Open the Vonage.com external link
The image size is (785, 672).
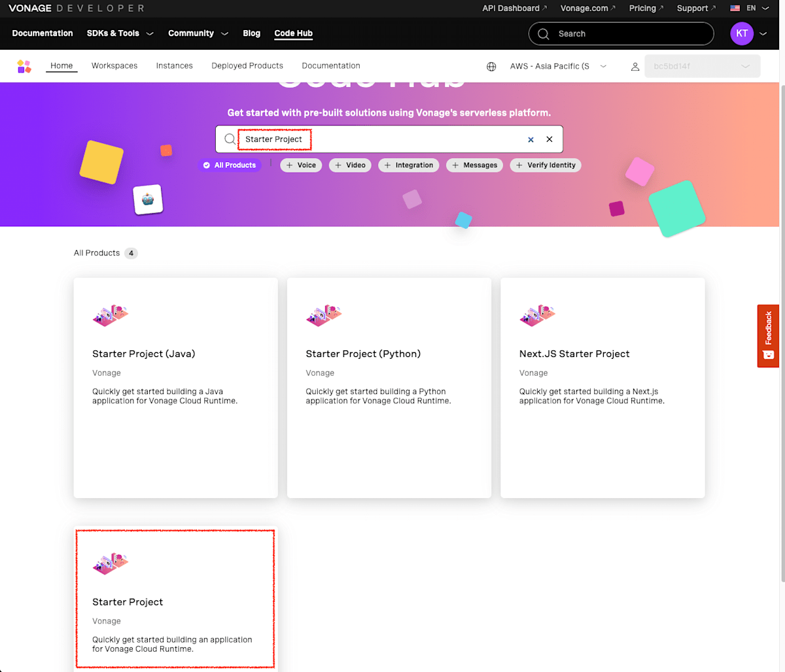(588, 8)
